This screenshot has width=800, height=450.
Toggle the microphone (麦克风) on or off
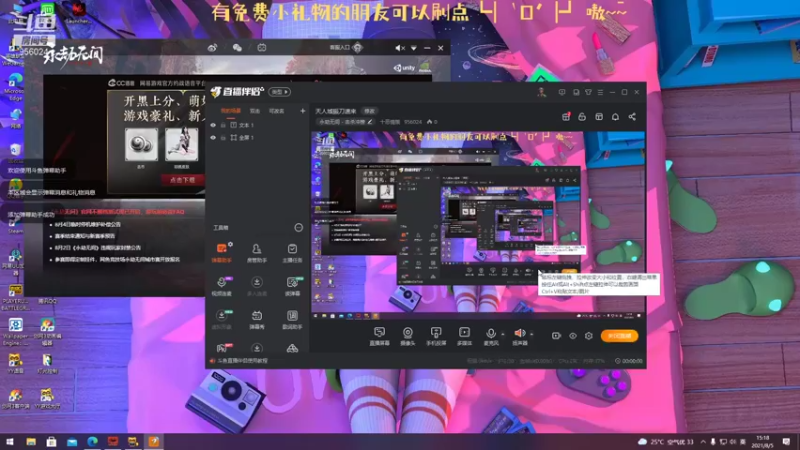pos(491,337)
